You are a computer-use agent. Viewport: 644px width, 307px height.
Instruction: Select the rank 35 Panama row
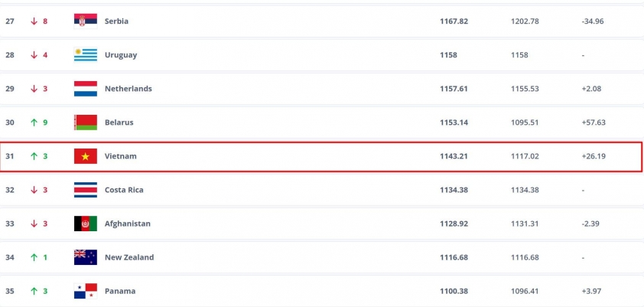tap(322, 291)
